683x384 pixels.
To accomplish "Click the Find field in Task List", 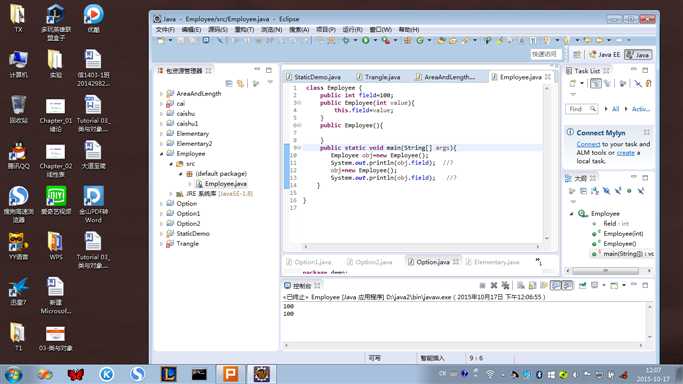I will click(581, 109).
